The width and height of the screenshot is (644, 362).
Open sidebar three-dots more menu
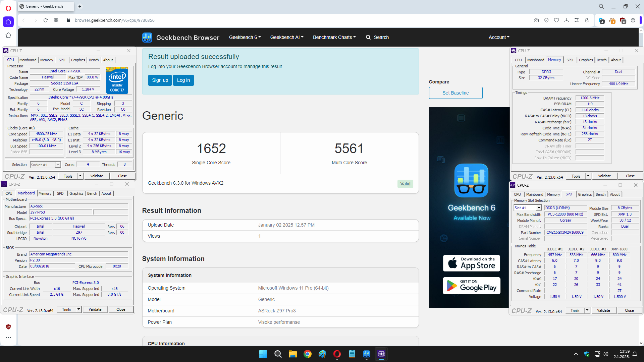8,338
